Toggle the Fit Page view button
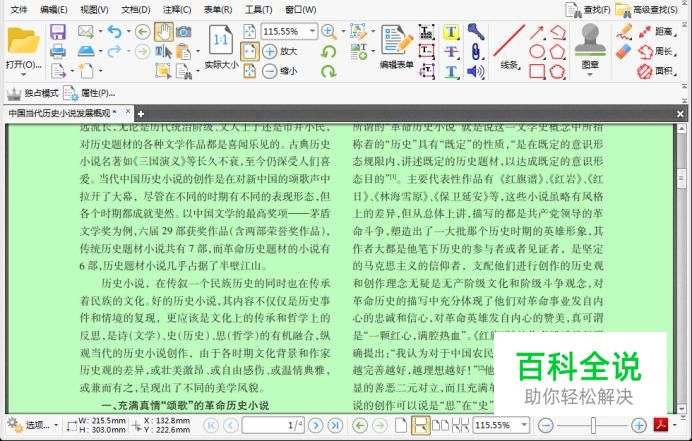This screenshot has height=441, width=692. click(249, 32)
